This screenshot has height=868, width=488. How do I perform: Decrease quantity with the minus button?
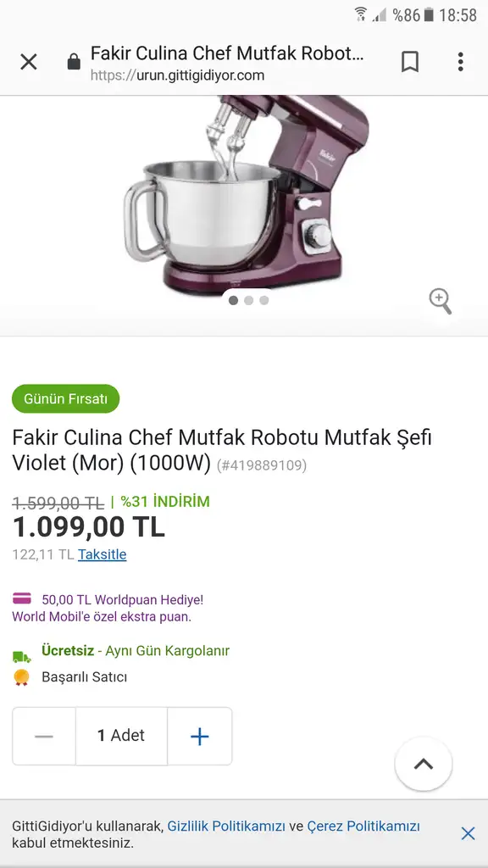(x=44, y=737)
